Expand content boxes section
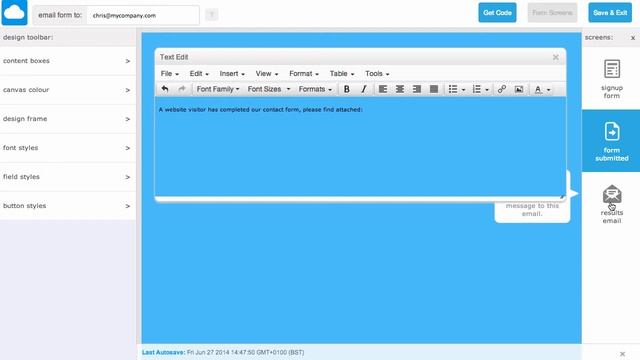 (68, 61)
